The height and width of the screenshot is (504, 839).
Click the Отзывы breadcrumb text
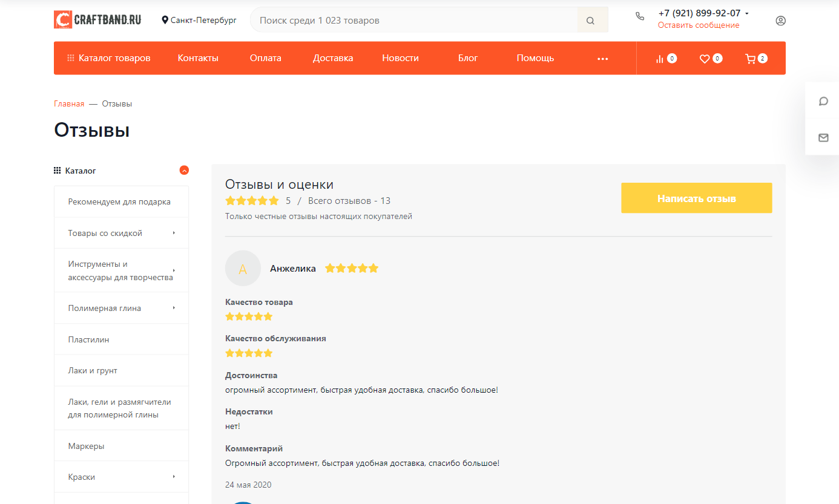[117, 104]
